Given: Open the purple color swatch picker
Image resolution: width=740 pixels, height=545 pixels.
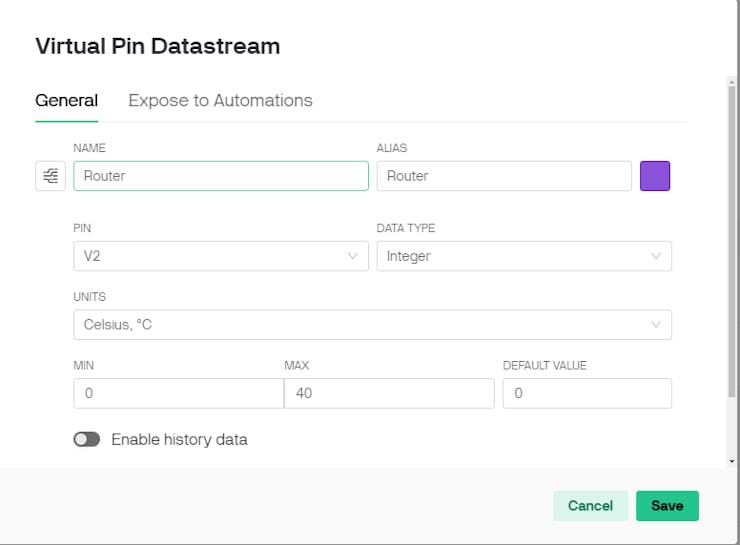Looking at the screenshot, I should click(x=655, y=176).
